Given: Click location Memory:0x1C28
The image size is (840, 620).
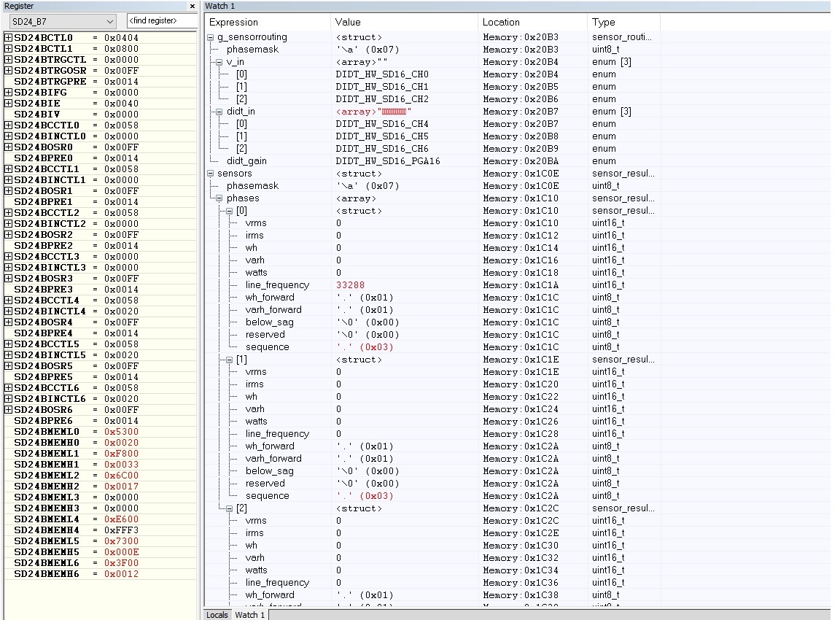Looking at the screenshot, I should pyautogui.click(x=520, y=434).
